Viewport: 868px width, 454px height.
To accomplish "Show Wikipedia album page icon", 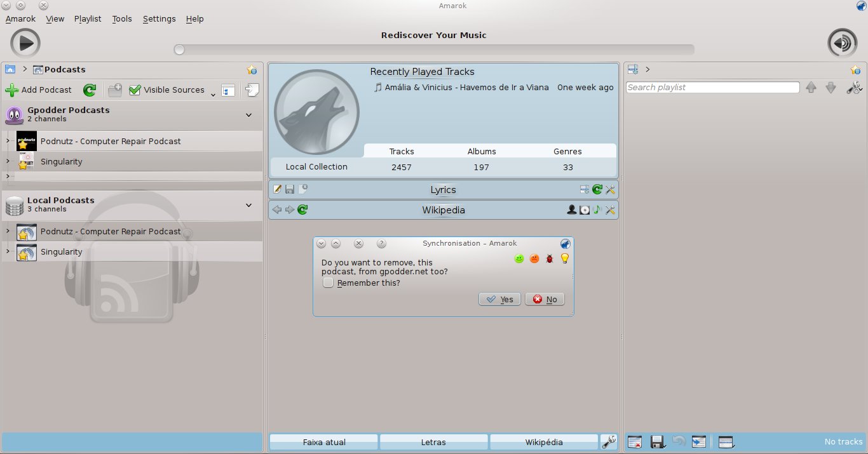I will (585, 210).
